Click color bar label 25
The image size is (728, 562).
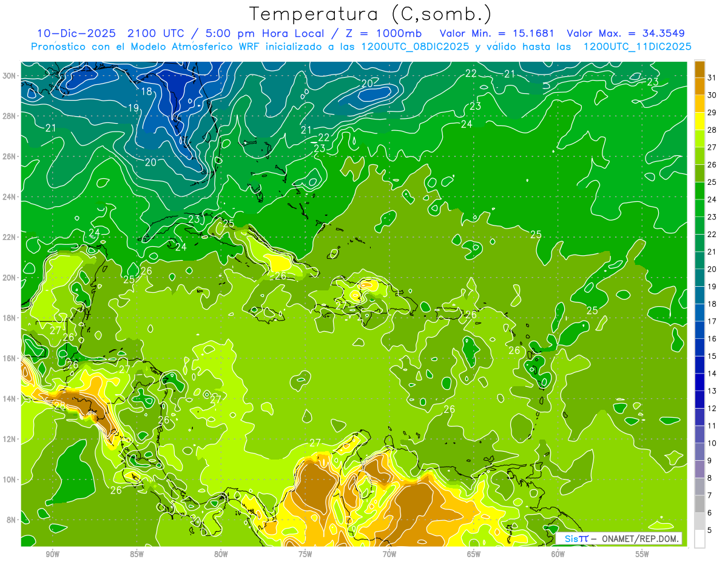712,181
